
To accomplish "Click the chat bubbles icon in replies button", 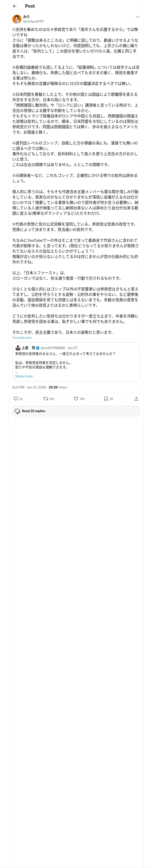I will 18,411.
